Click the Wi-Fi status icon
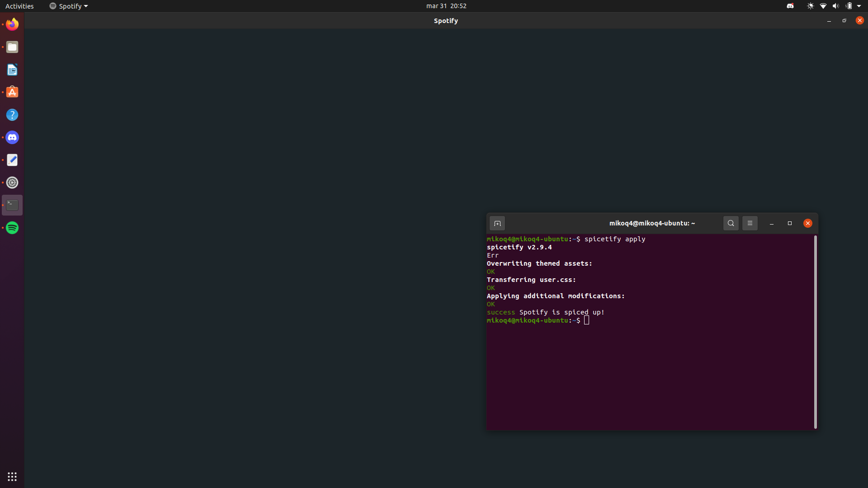Image resolution: width=868 pixels, height=488 pixels. [x=823, y=6]
